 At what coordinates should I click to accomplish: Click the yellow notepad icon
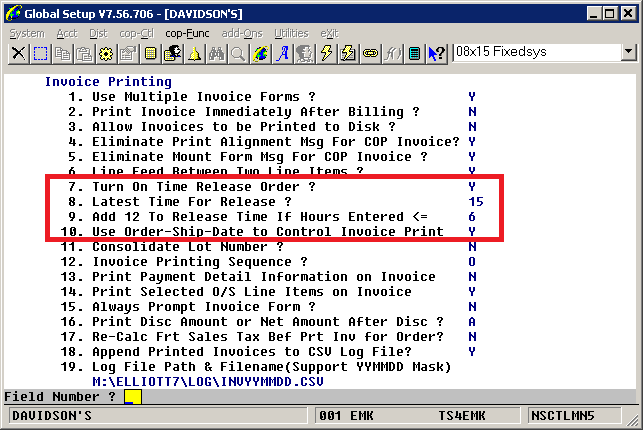[x=150, y=54]
